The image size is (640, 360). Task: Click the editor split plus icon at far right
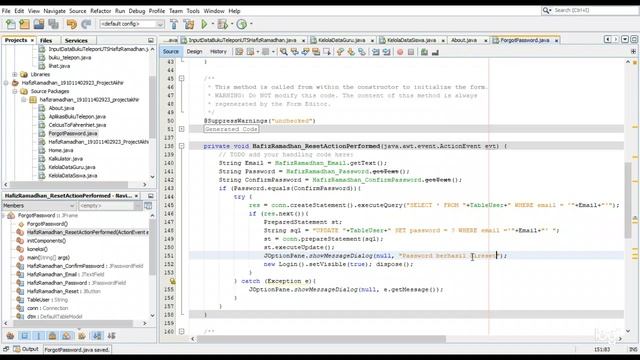pos(633,52)
